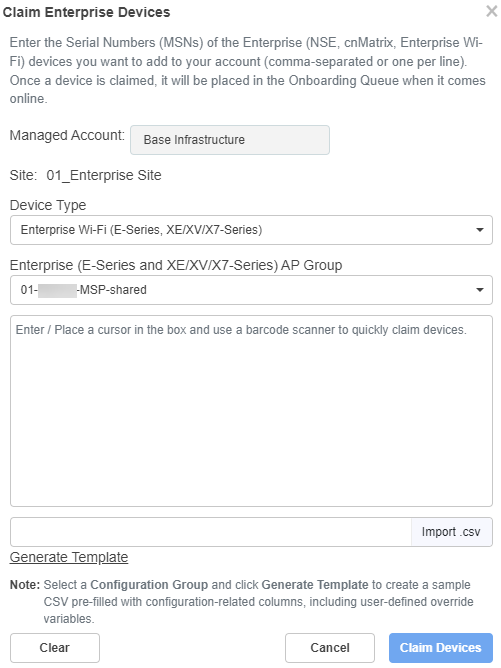The image size is (501, 668).
Task: Click the Import .csv button
Action: point(452,532)
